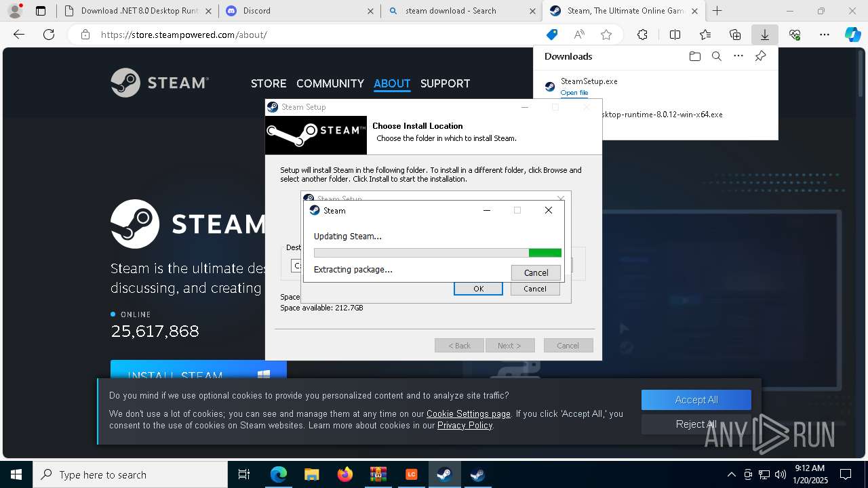The image size is (868, 488).
Task: Open the orange LC app on taskbar
Action: [x=411, y=474]
